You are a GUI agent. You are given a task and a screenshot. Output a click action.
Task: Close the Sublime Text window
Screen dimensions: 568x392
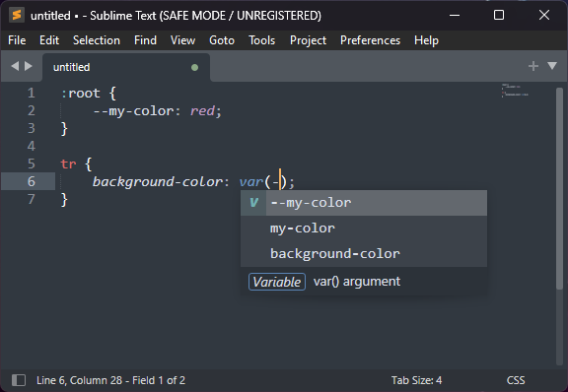coord(544,15)
